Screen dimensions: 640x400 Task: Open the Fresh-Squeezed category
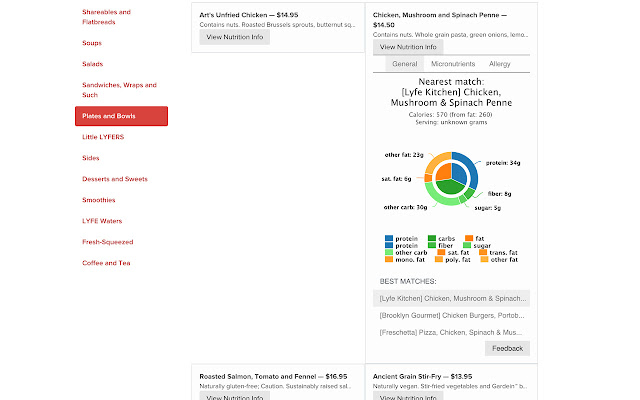coord(108,242)
